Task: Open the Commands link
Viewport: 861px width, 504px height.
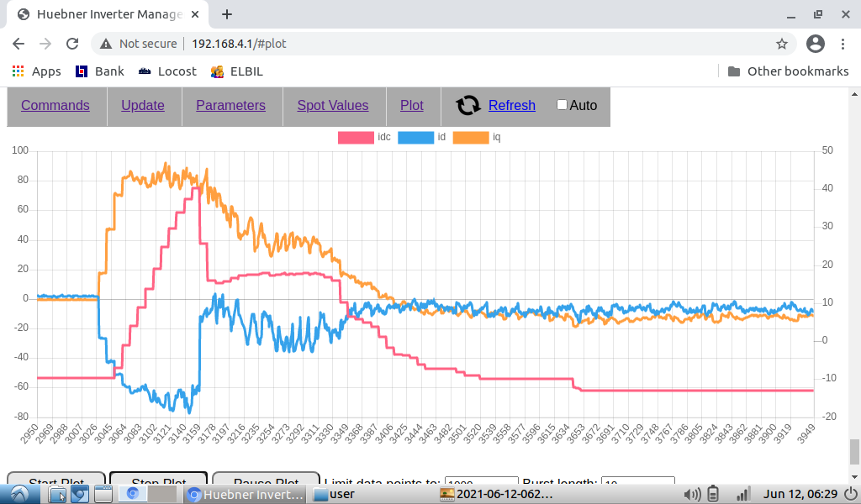Action: (x=55, y=105)
